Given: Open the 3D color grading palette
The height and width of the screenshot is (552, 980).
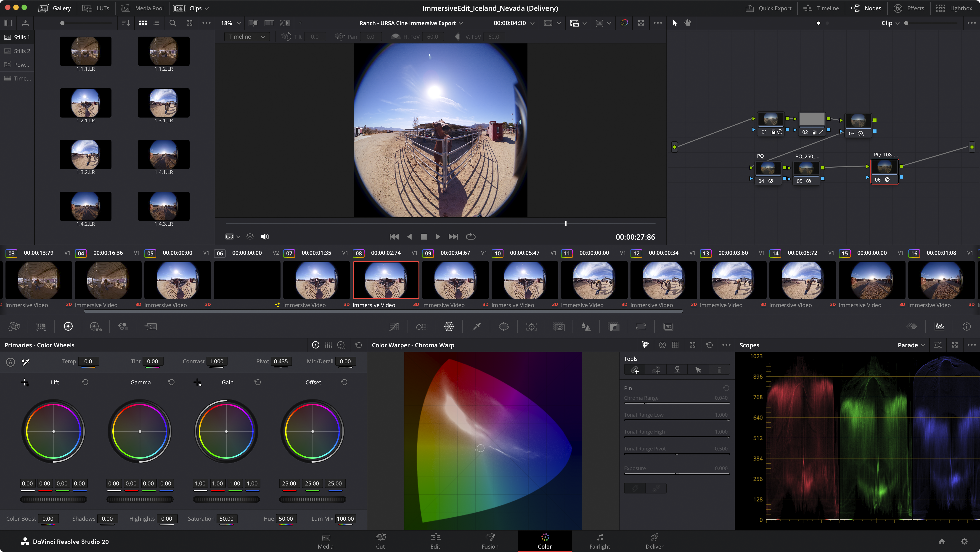Looking at the screenshot, I should [x=668, y=327].
